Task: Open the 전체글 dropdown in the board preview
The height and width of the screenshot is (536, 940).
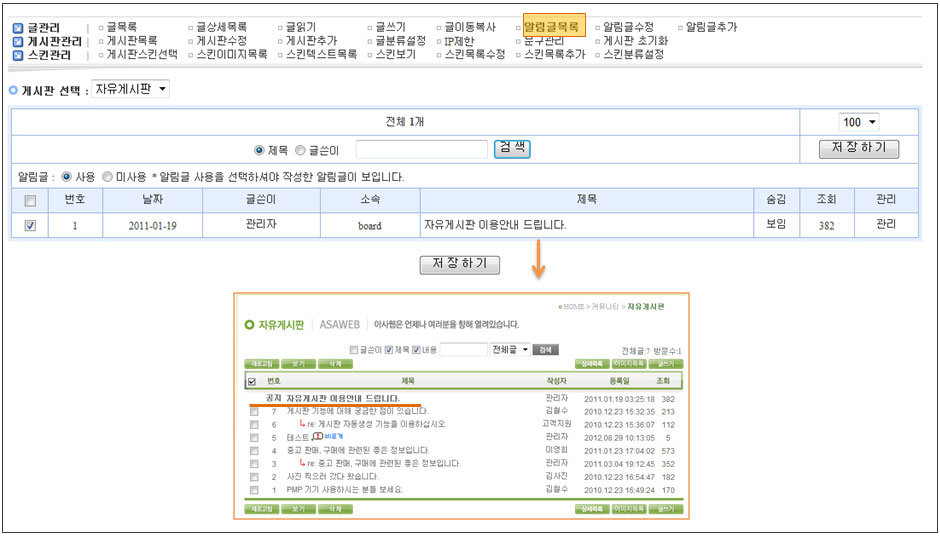Action: (510, 350)
